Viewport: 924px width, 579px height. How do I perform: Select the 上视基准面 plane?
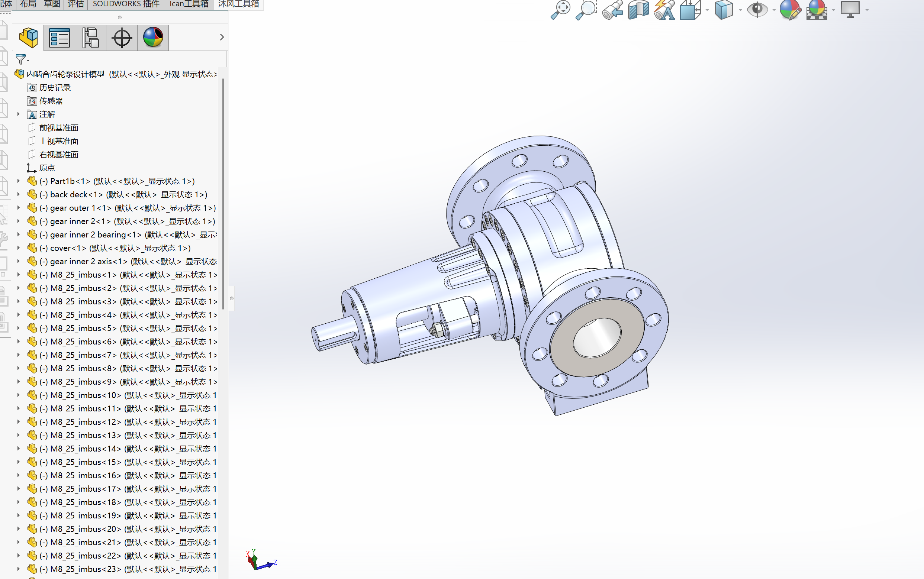click(x=59, y=141)
